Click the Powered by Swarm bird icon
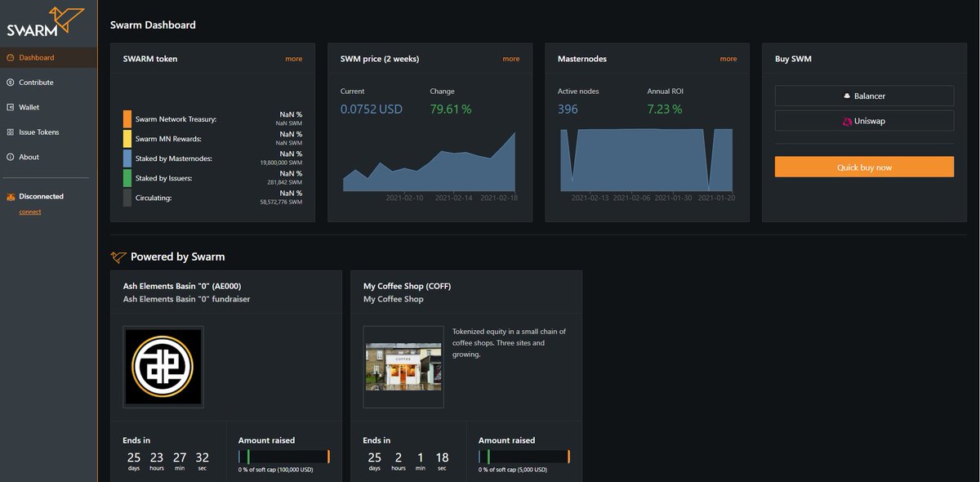This screenshot has height=482, width=980. click(118, 257)
